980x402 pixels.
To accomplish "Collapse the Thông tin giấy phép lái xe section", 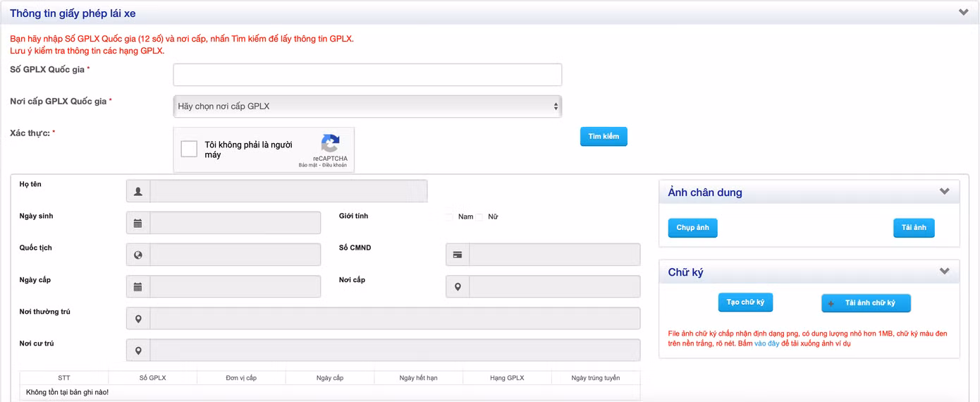I will click(x=964, y=13).
